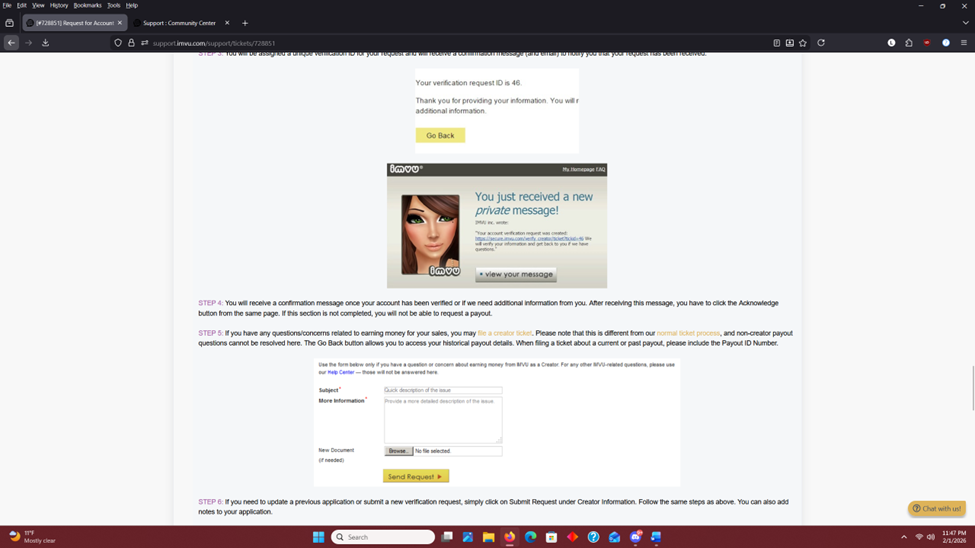This screenshot has width=975, height=548.
Task: Click the tracking protection shield icon
Action: 118,43
